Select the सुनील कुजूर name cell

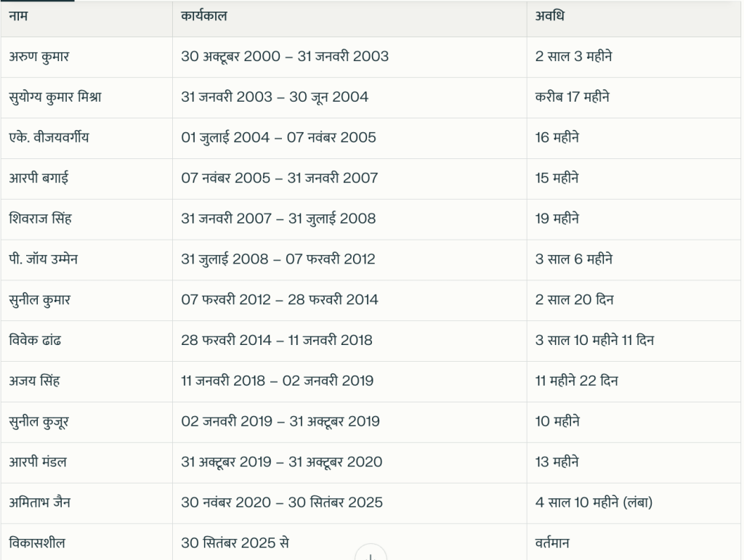39,423
